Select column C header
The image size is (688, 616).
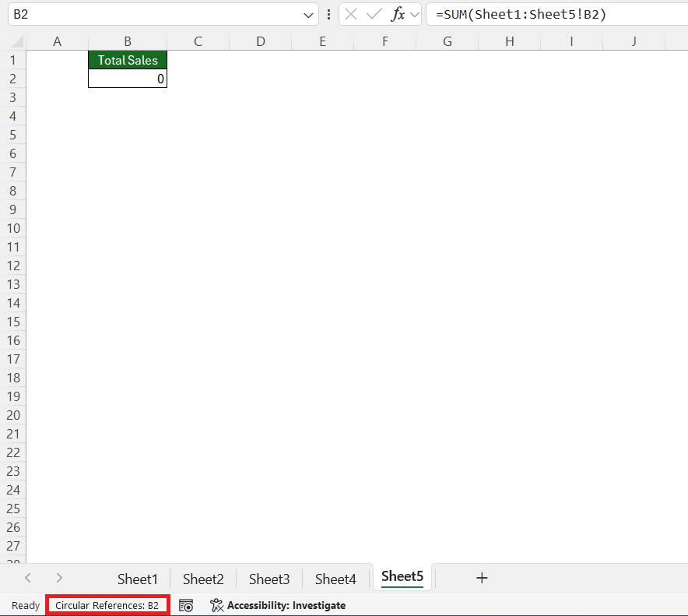(198, 42)
